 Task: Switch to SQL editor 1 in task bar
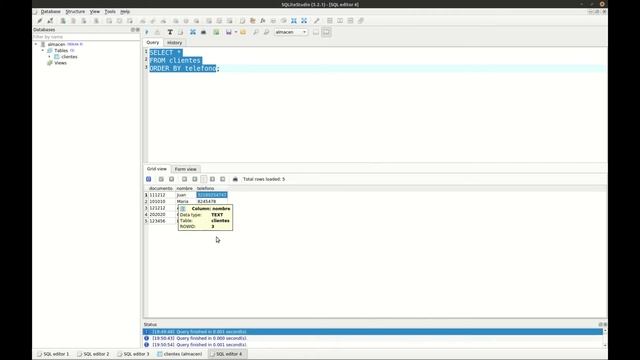click(x=53, y=354)
